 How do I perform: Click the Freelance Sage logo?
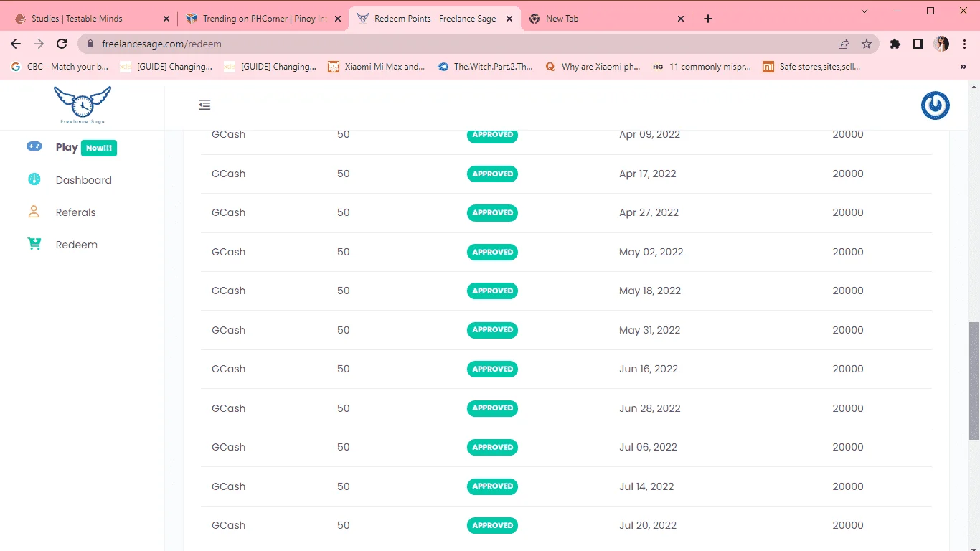[83, 105]
